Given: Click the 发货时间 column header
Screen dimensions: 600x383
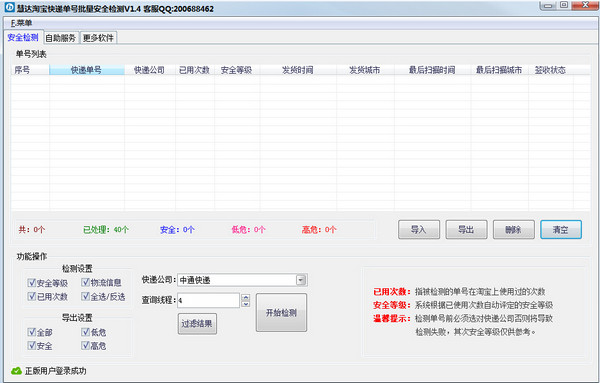Looking at the screenshot, I should point(298,70).
